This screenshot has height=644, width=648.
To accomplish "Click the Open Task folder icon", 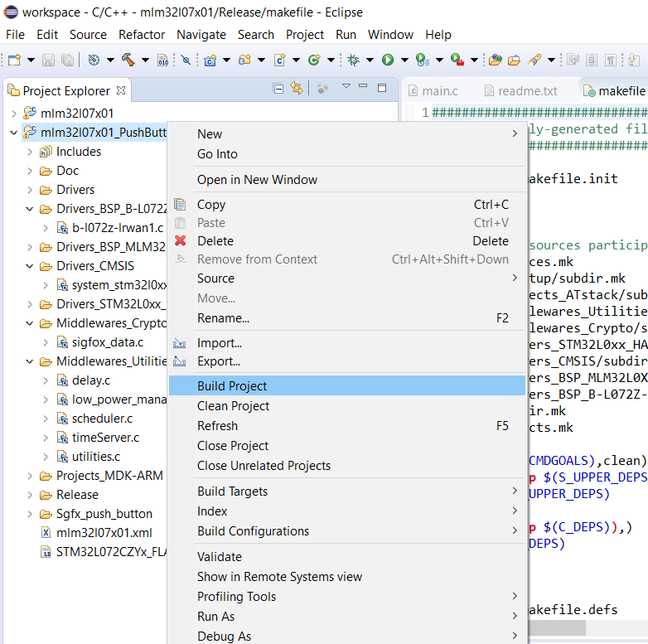I will pyautogui.click(x=514, y=61).
